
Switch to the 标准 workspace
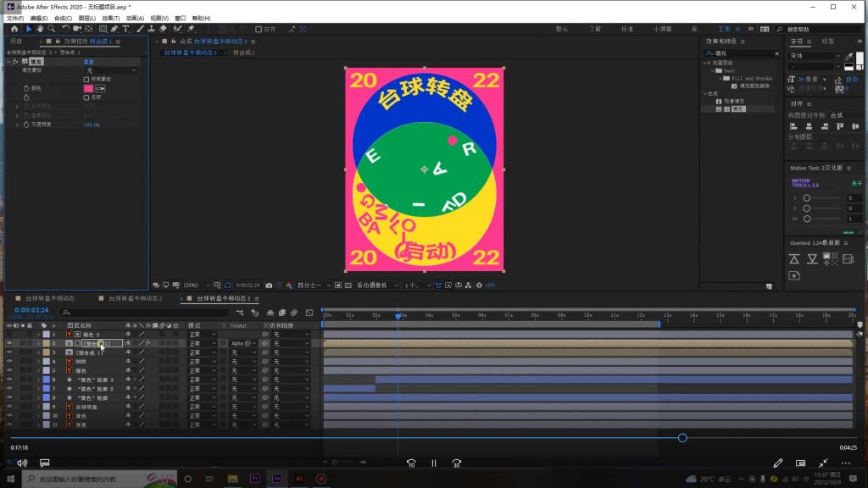click(627, 29)
